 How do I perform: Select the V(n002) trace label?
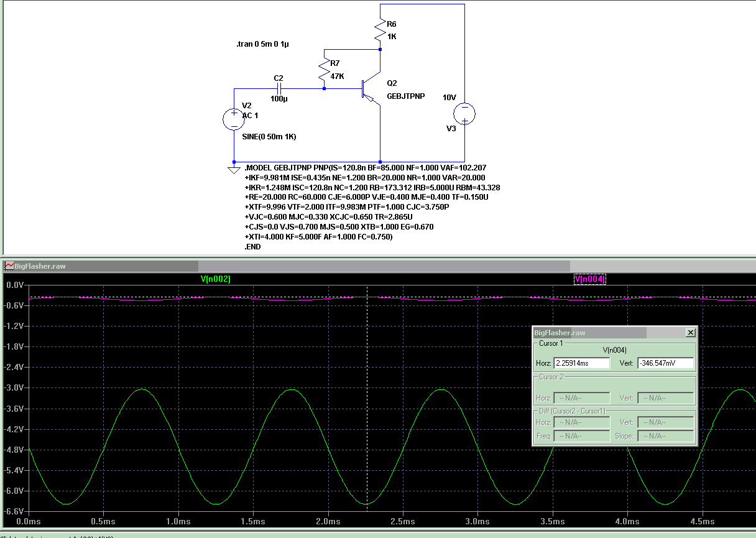pos(216,280)
